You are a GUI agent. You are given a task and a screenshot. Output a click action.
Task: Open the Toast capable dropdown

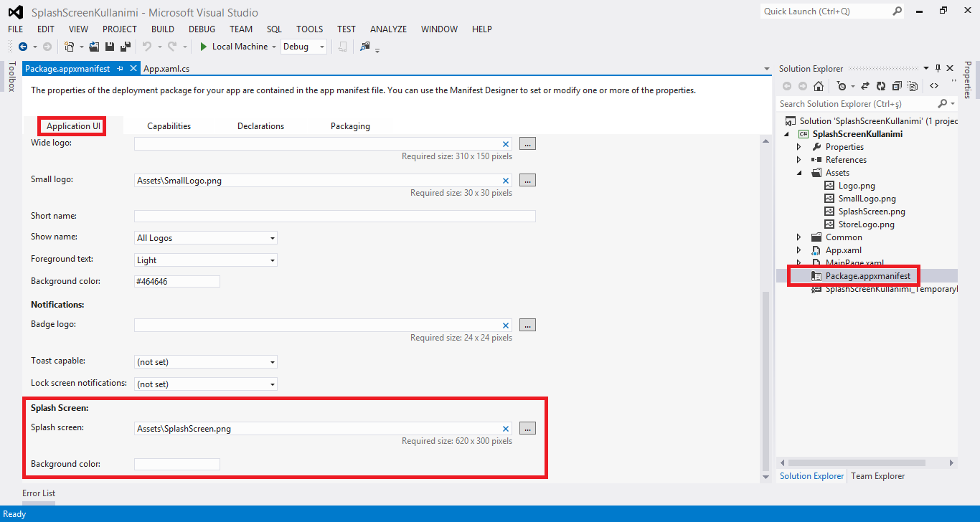(206, 362)
